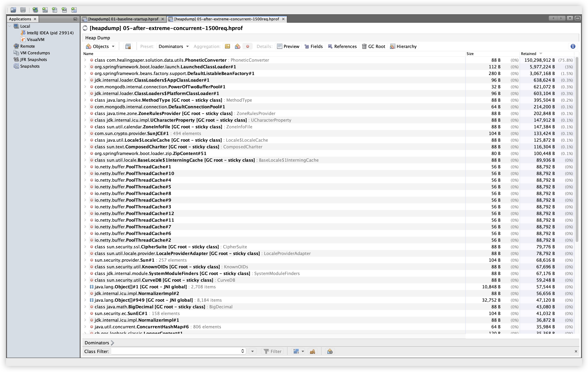
Task: Click the Hierarchy details button
Action: click(x=403, y=46)
